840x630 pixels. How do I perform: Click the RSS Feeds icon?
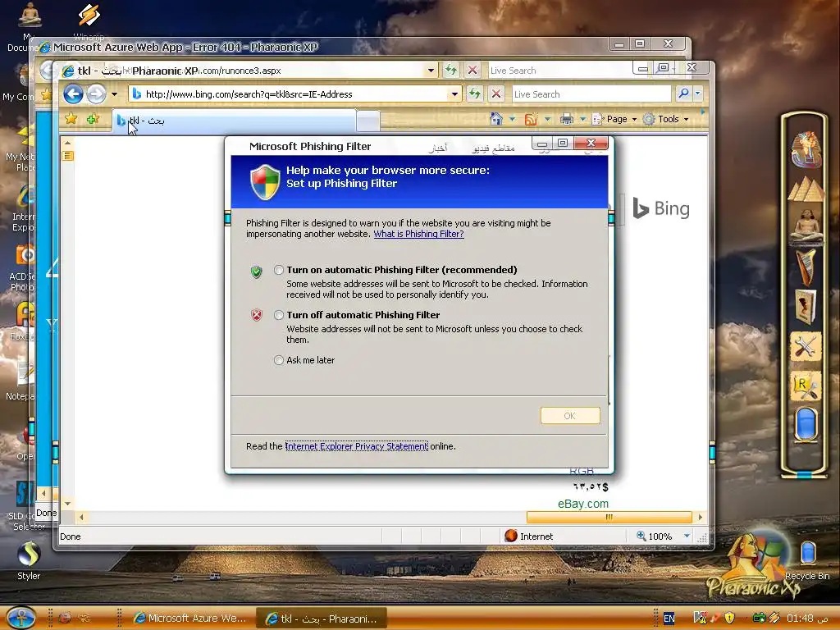(x=531, y=119)
